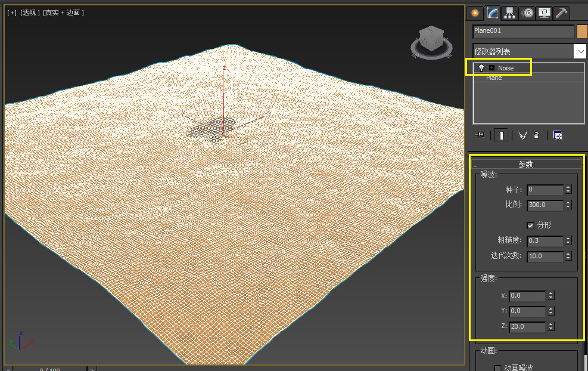Image resolution: width=588 pixels, height=371 pixels.
Task: Click the 种子 value field
Action: pos(545,190)
